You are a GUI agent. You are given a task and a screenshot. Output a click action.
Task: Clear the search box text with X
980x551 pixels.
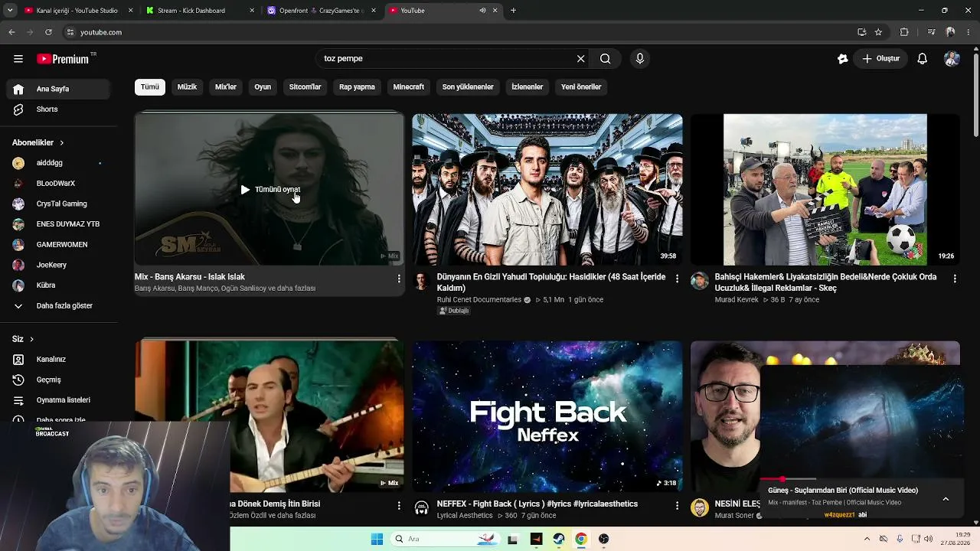tap(581, 59)
